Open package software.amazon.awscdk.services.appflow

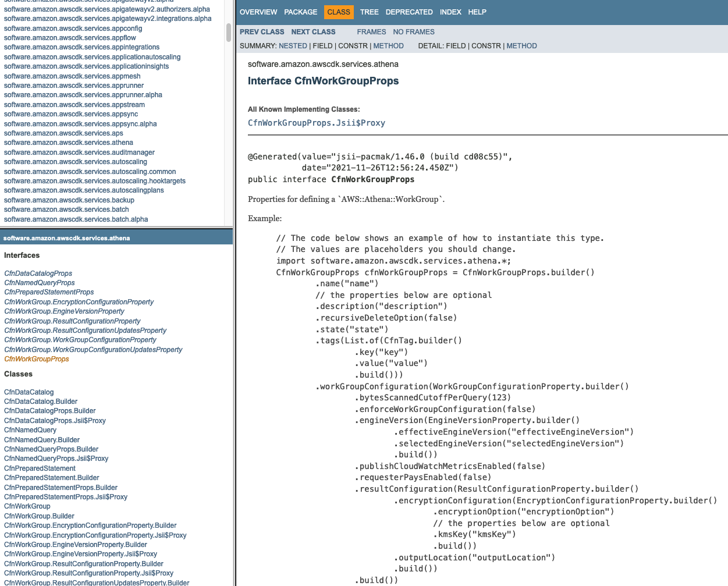pos(70,38)
